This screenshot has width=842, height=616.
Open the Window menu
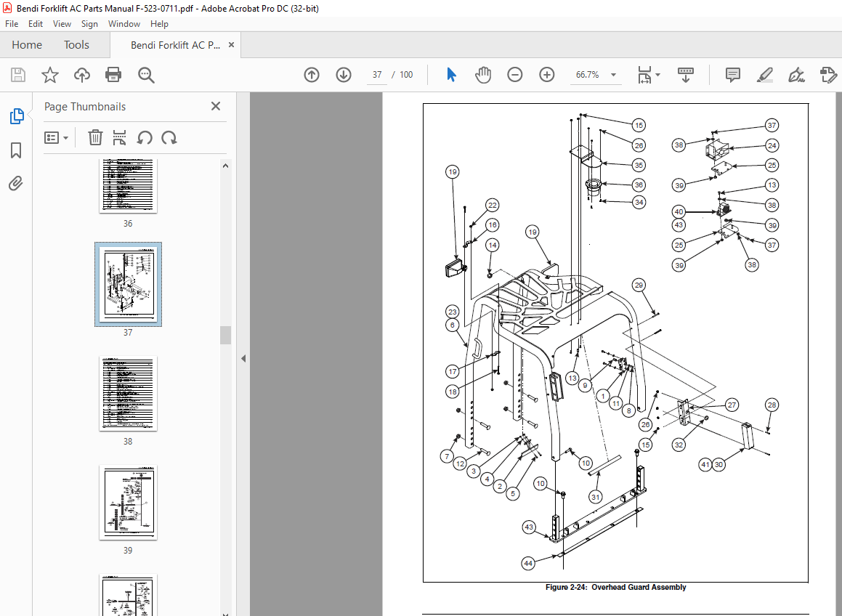click(x=124, y=24)
